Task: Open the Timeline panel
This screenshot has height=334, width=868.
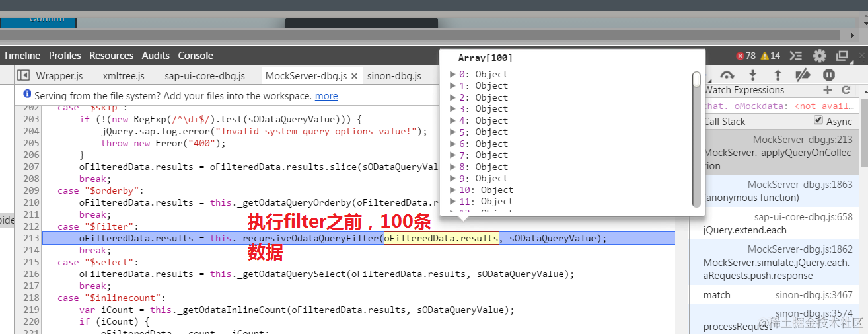Action: 22,56
